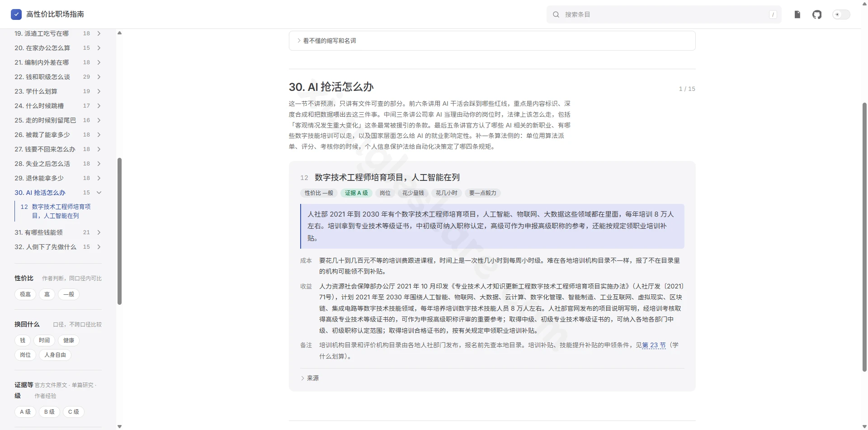Open sidebar item 32. 人倒下了先做什么
The height and width of the screenshot is (430, 868).
point(45,247)
